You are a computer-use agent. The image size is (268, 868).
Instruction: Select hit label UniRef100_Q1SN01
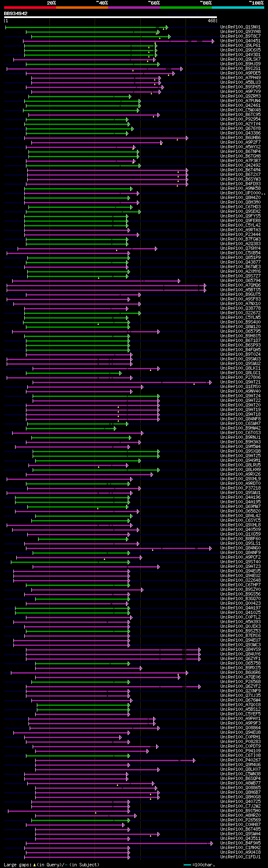click(240, 27)
